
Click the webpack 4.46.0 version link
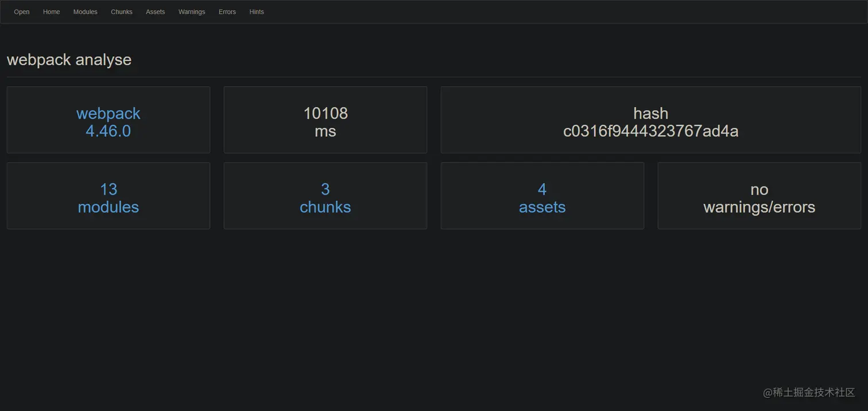click(108, 122)
